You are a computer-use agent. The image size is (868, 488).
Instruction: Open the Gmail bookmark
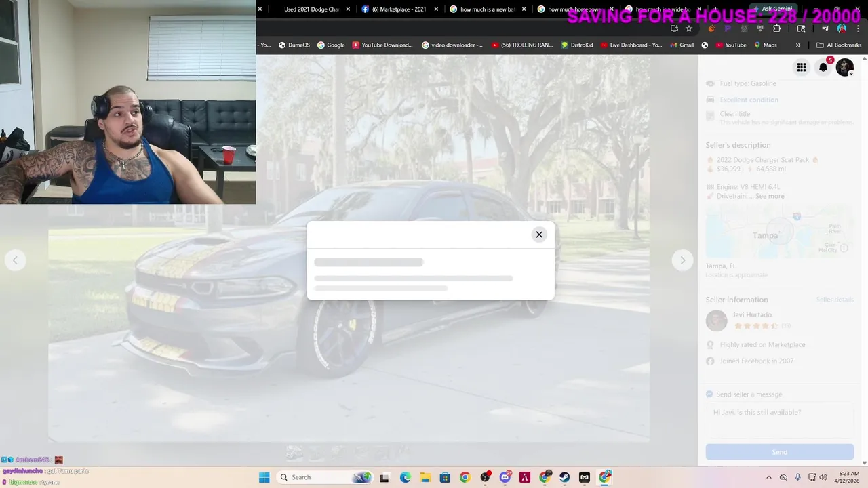[x=682, y=45]
